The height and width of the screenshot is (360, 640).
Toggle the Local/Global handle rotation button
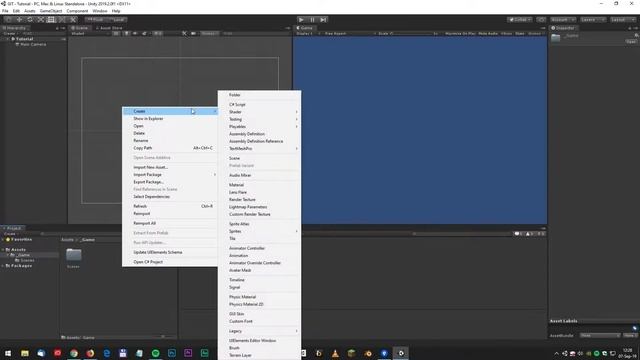pyautogui.click(x=117, y=20)
